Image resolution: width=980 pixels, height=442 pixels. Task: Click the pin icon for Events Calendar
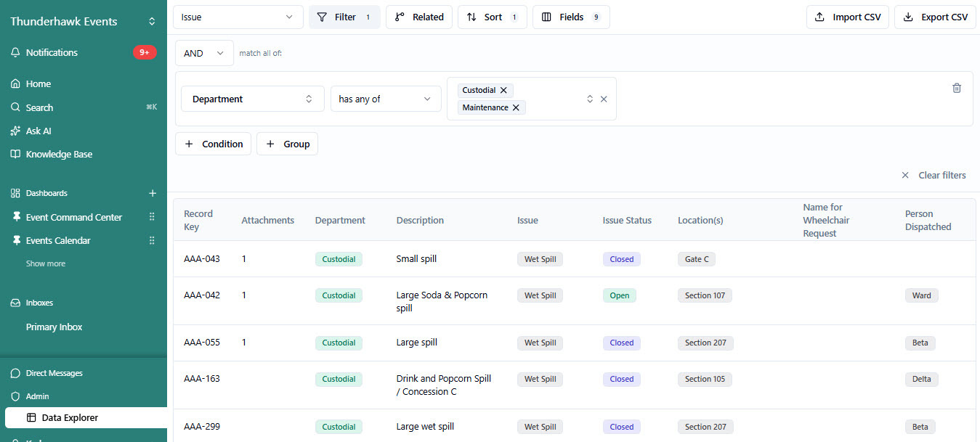click(x=16, y=240)
